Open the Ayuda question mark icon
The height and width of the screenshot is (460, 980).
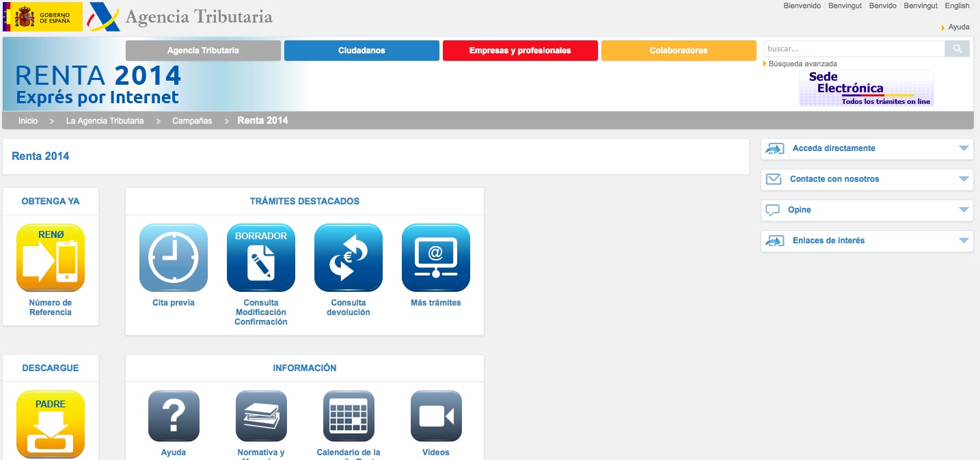pyautogui.click(x=174, y=416)
